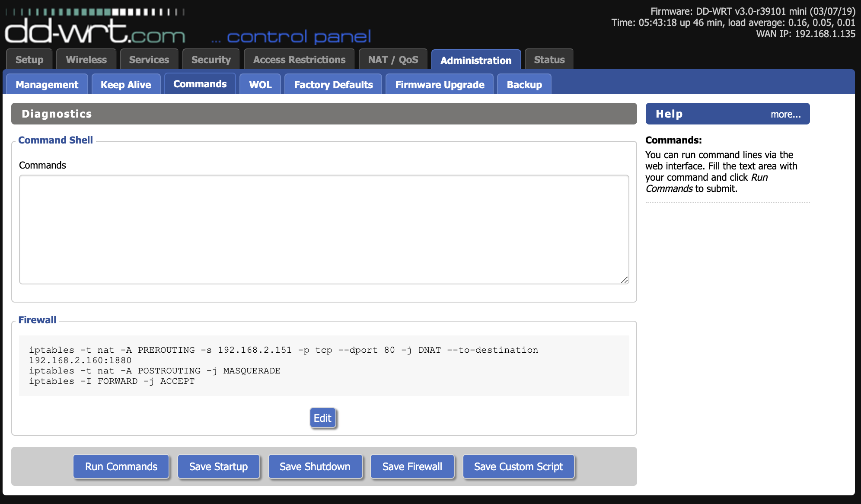Click the WAN IP 192.168.1.135 text
The image size is (861, 504).
[806, 34]
